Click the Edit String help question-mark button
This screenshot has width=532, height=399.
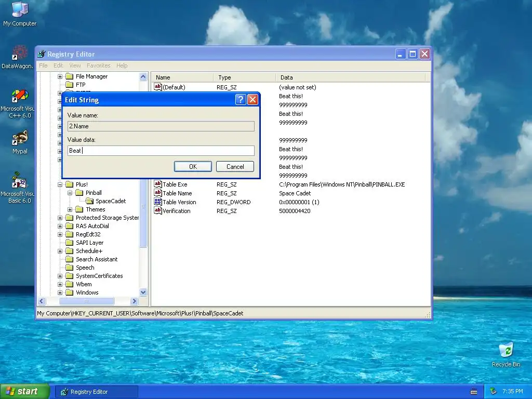[240, 99]
